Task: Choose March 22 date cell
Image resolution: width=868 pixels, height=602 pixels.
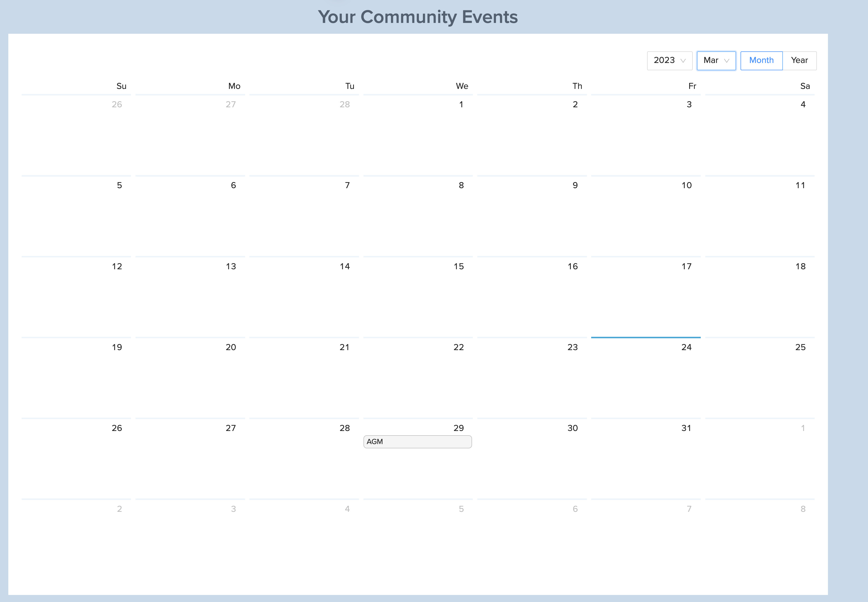Action: tap(418, 378)
